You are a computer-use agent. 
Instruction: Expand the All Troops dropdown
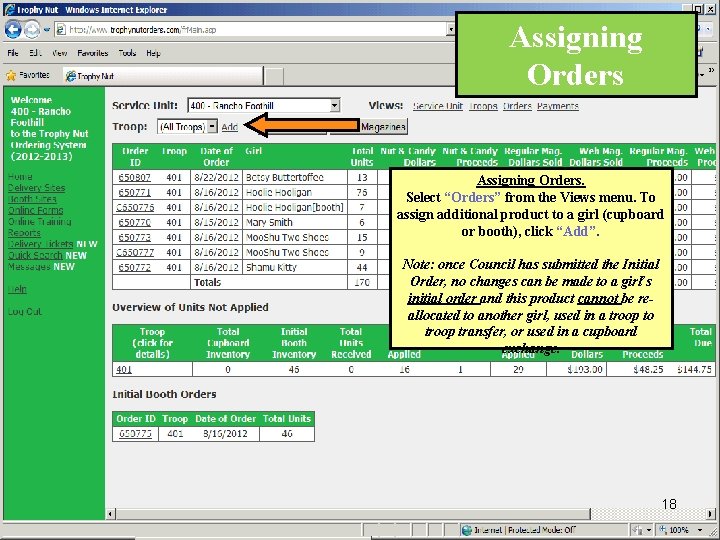coord(212,126)
